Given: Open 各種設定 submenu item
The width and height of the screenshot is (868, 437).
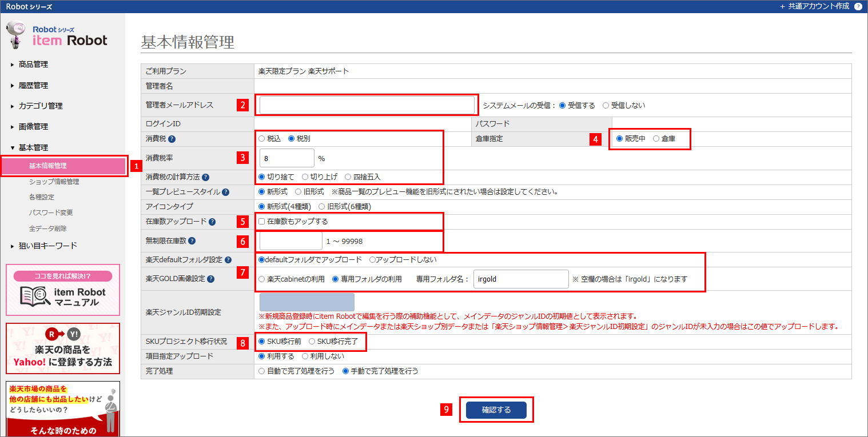Looking at the screenshot, I should [x=42, y=198].
